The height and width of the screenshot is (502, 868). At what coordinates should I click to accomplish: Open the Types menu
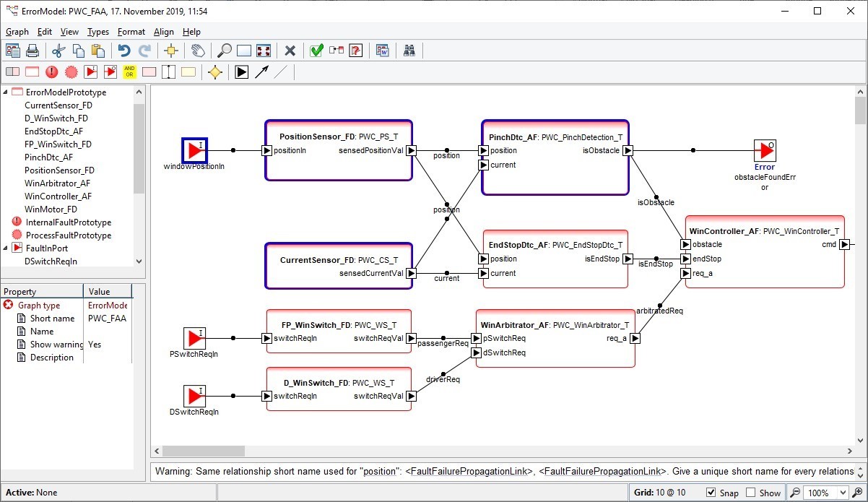click(x=97, y=32)
